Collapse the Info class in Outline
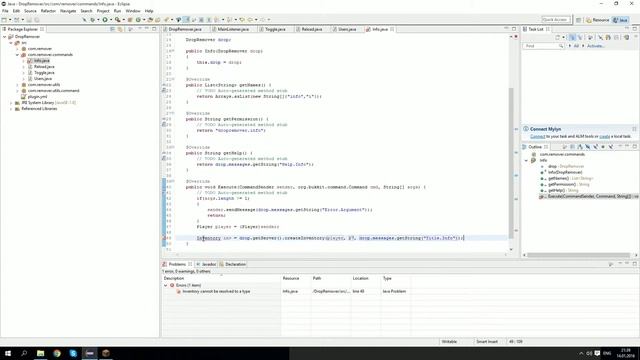This screenshot has width=640, height=360. tap(526, 160)
